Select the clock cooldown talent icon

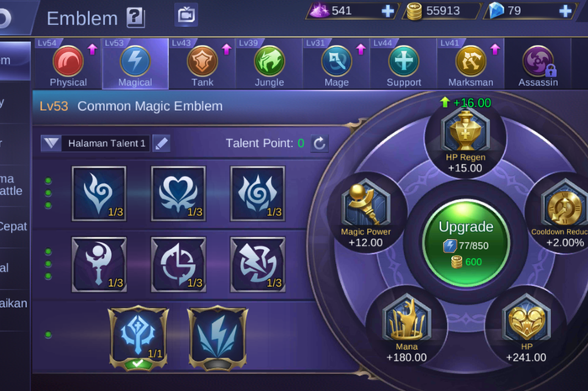(178, 264)
